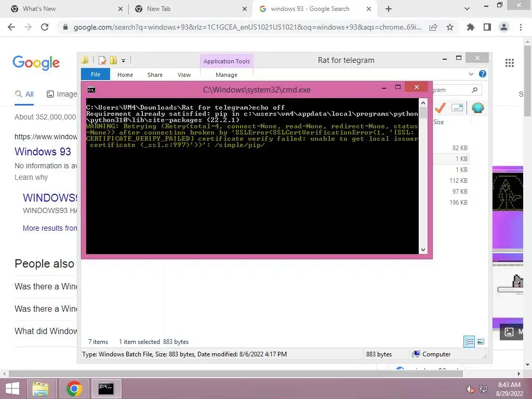Open the Google apps grid
The image size is (532, 399).
(x=509, y=63)
